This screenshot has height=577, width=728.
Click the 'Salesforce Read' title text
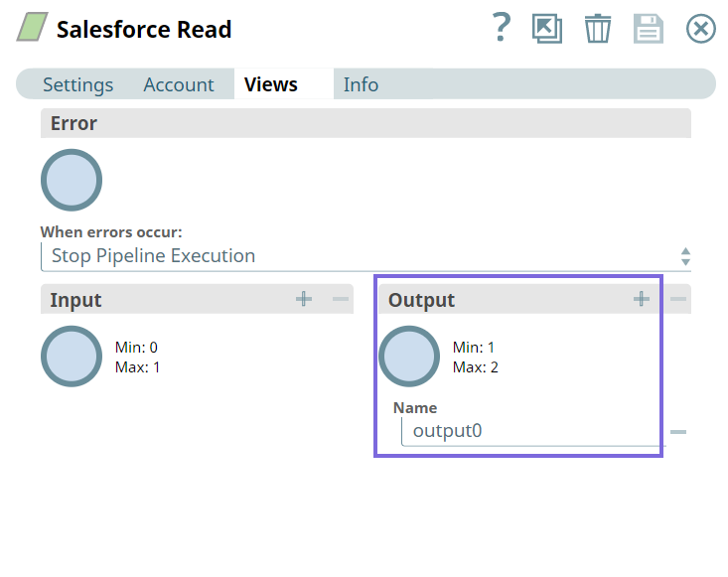click(144, 29)
